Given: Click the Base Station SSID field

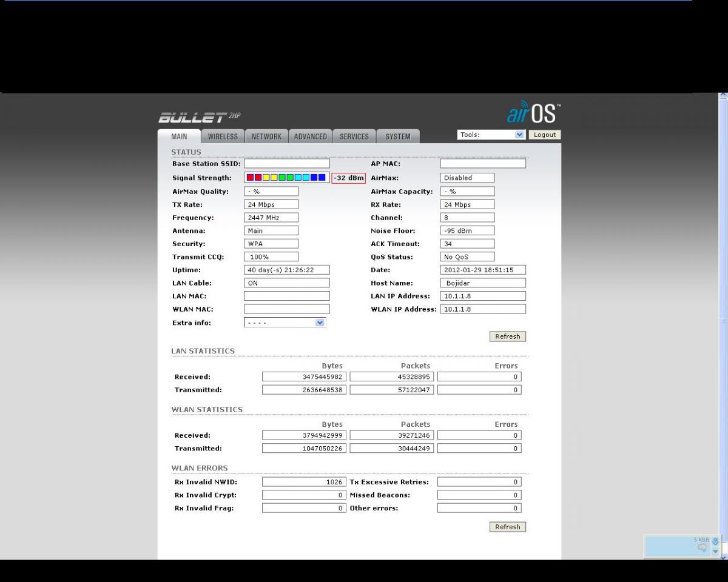Looking at the screenshot, I should click(286, 164).
